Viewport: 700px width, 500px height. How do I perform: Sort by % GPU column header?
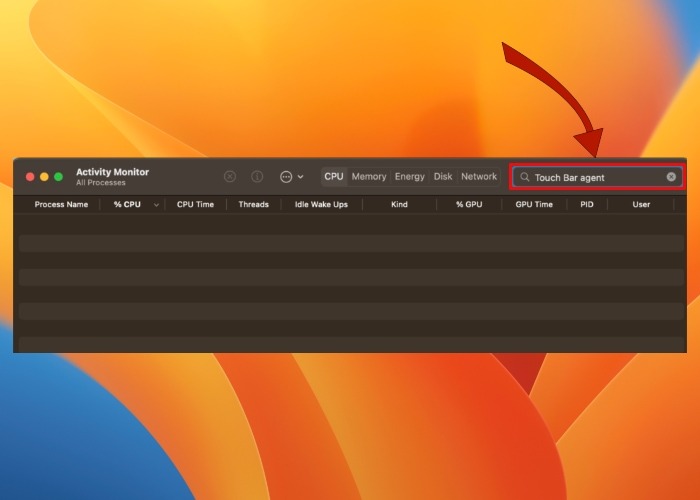click(x=469, y=204)
